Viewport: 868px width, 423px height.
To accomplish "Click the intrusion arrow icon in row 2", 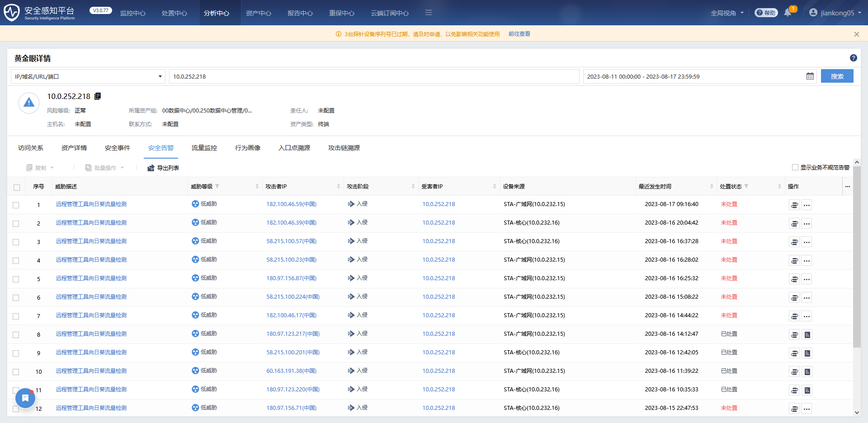I will click(351, 222).
